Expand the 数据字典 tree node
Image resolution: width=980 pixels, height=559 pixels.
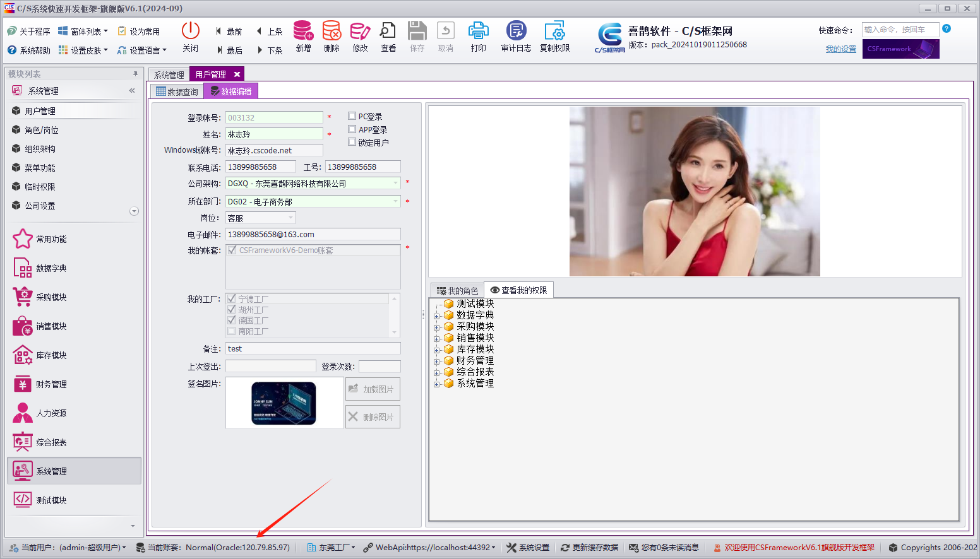pos(436,316)
